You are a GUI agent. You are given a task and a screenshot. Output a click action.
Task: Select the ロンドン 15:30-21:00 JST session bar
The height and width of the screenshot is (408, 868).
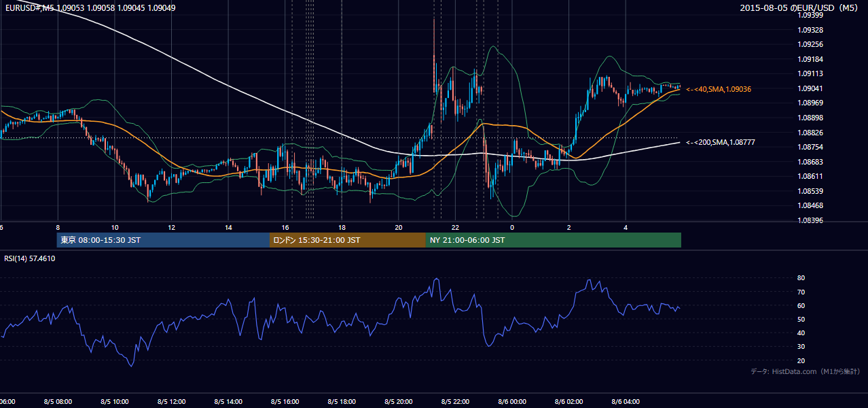click(x=348, y=240)
